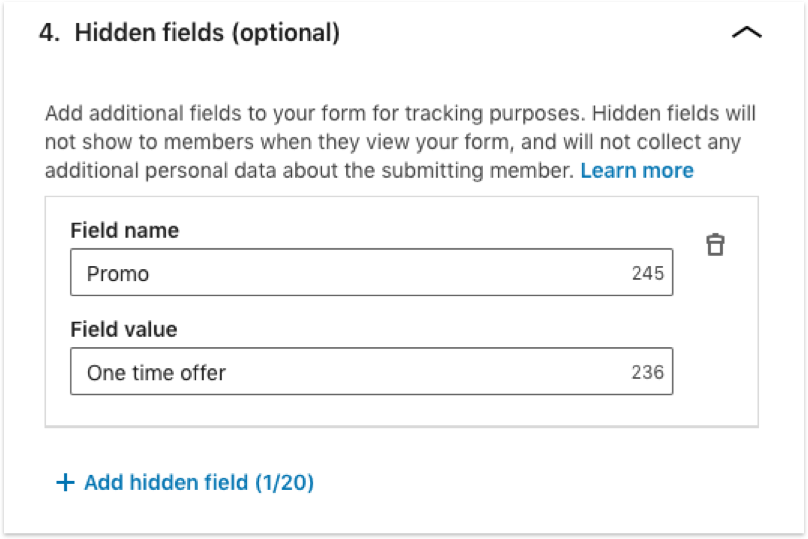The height and width of the screenshot is (539, 808).
Task: Click empty space below the trash icon
Action: pyautogui.click(x=715, y=340)
